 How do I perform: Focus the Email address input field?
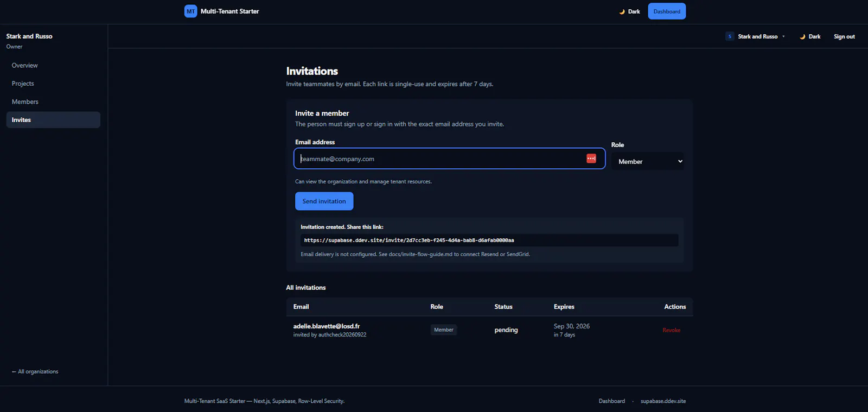click(449, 159)
